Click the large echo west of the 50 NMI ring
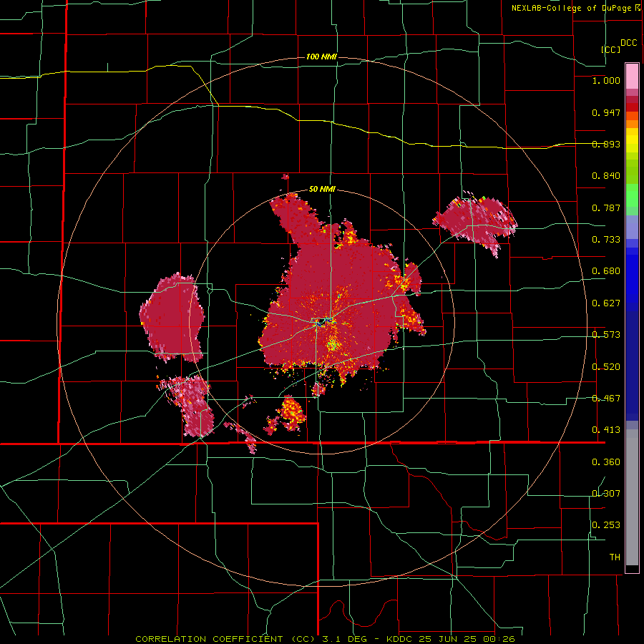The image size is (644, 644). tap(172, 318)
